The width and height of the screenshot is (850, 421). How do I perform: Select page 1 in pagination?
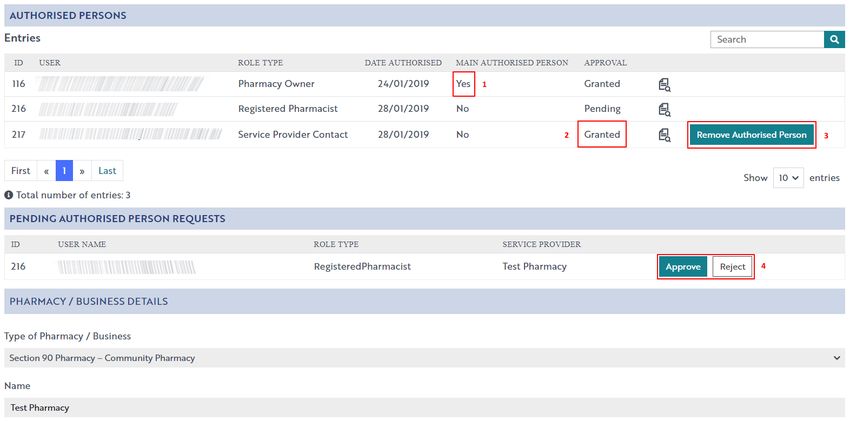65,171
